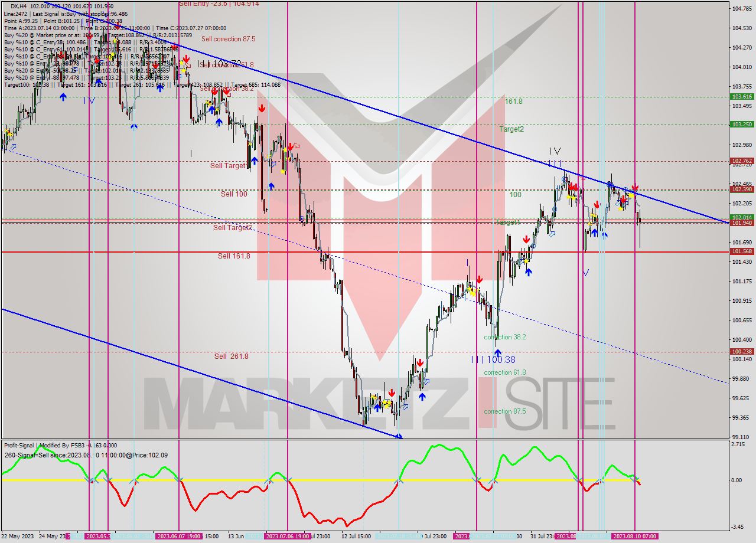This screenshot has height=543, width=756.
Task: Click the 102.390 price tag
Action: click(741, 189)
